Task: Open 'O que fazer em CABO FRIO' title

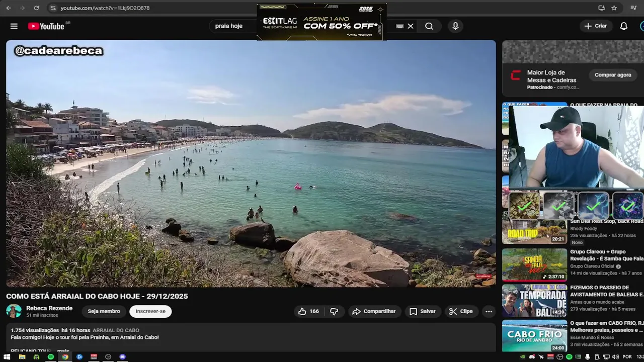Action: [606, 327]
